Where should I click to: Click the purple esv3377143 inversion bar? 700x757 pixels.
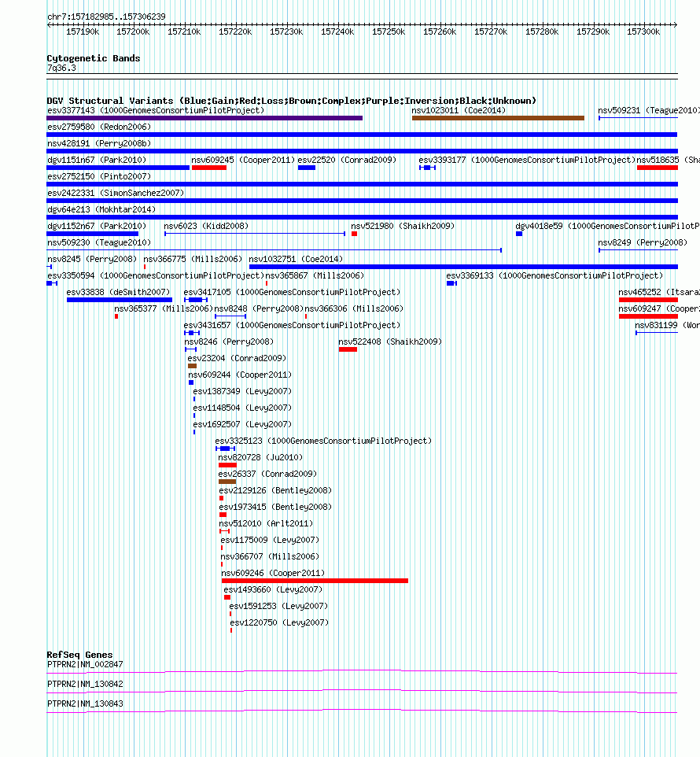[204, 118]
